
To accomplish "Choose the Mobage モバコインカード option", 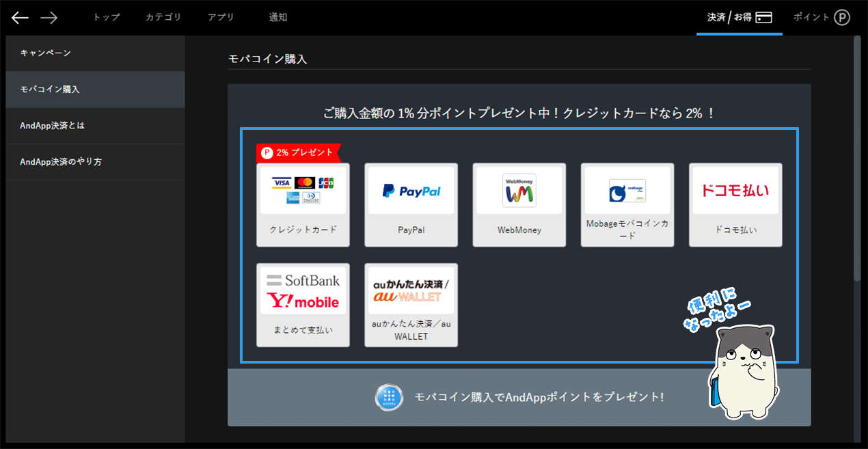I will (627, 204).
